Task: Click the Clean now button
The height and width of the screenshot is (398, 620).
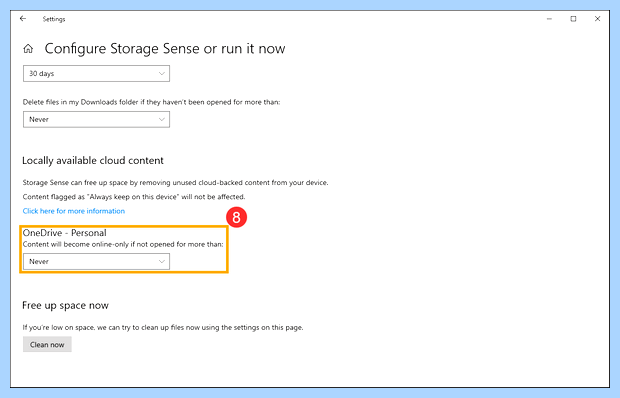Action: click(47, 344)
